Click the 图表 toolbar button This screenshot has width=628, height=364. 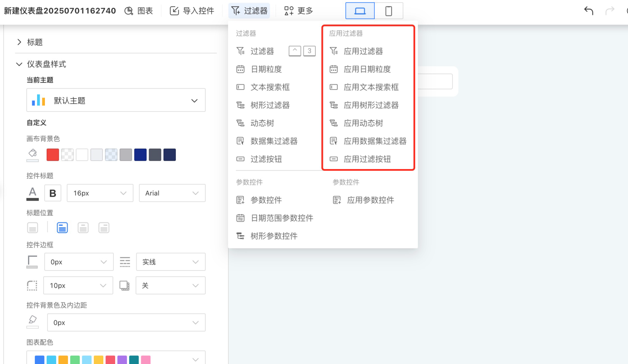click(139, 11)
